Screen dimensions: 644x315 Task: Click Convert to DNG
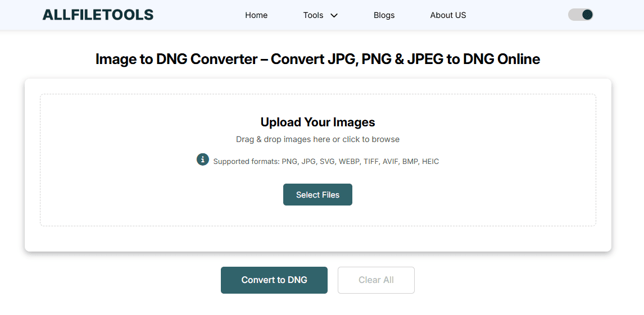pos(274,280)
